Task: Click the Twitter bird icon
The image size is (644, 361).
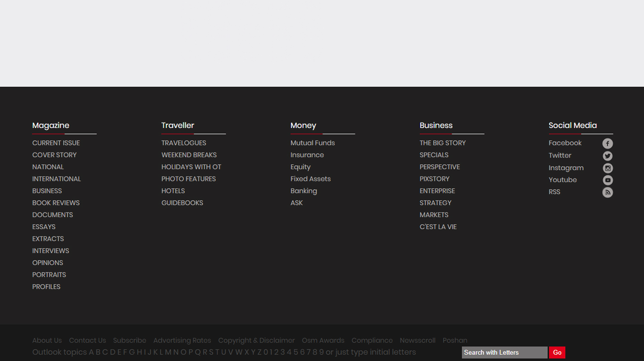Action: pyautogui.click(x=607, y=156)
